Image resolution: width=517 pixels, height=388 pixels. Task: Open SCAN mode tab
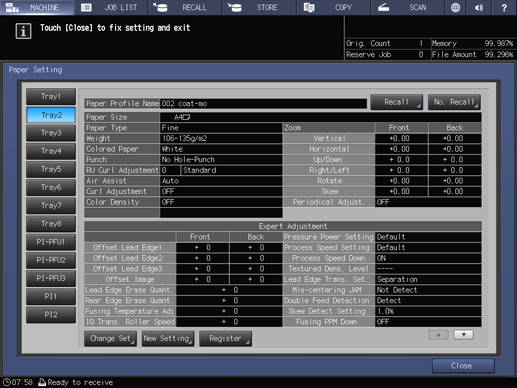click(407, 7)
